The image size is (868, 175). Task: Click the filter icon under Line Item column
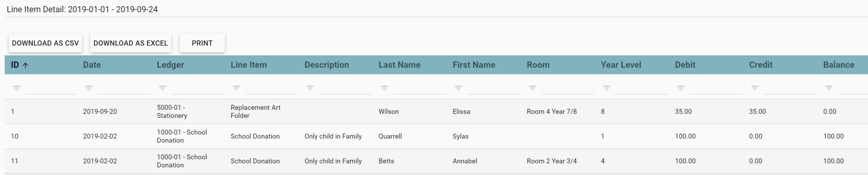coord(236,88)
